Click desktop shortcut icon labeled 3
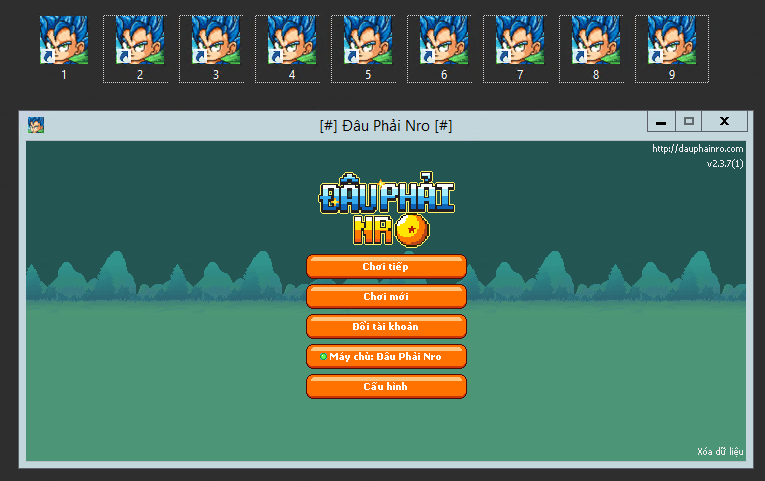Screen dimensions: 765x481 [215, 41]
